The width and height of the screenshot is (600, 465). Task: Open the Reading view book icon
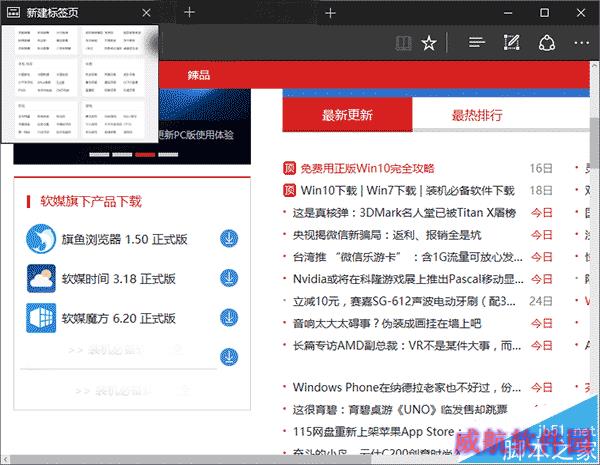pyautogui.click(x=403, y=43)
